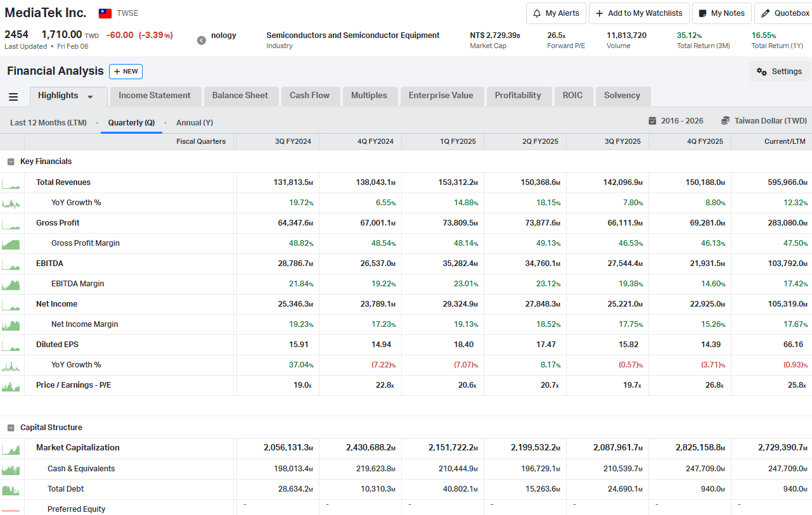The image size is (812, 515).
Task: Open the hamburger menu beside Highlights
Action: 13,97
